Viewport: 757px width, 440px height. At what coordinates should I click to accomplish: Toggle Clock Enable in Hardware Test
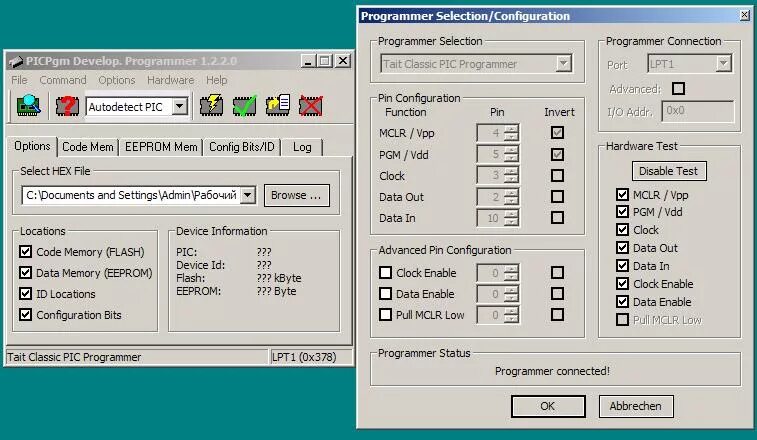tap(622, 284)
